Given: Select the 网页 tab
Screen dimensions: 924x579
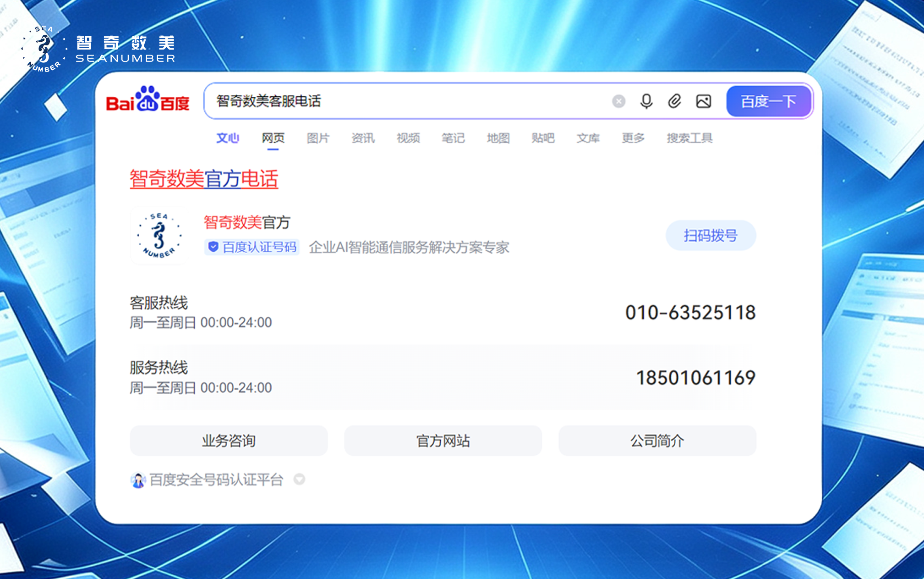Looking at the screenshot, I should [273, 138].
